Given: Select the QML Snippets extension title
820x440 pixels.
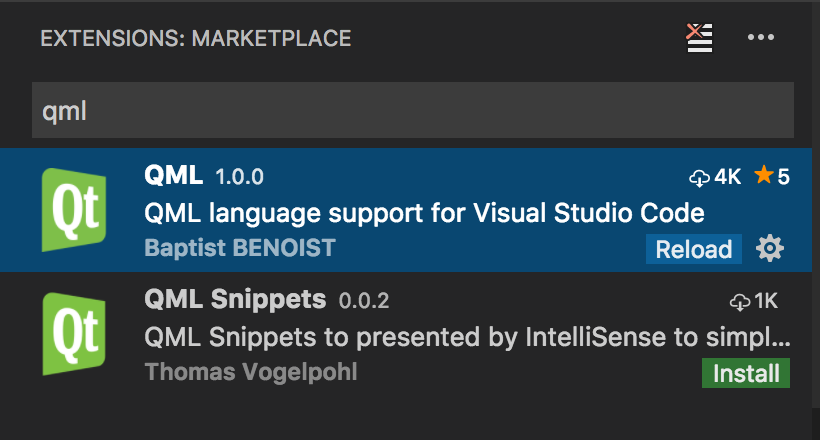Looking at the screenshot, I should 235,299.
